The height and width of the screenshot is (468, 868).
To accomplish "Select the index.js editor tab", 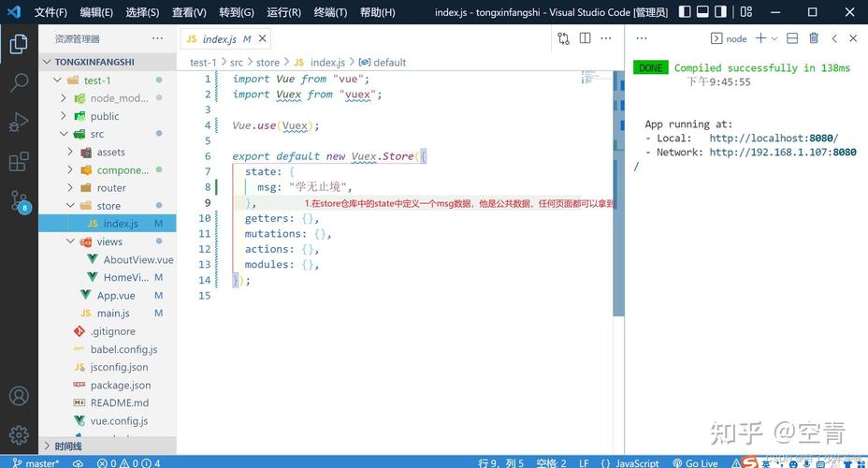I will point(225,38).
